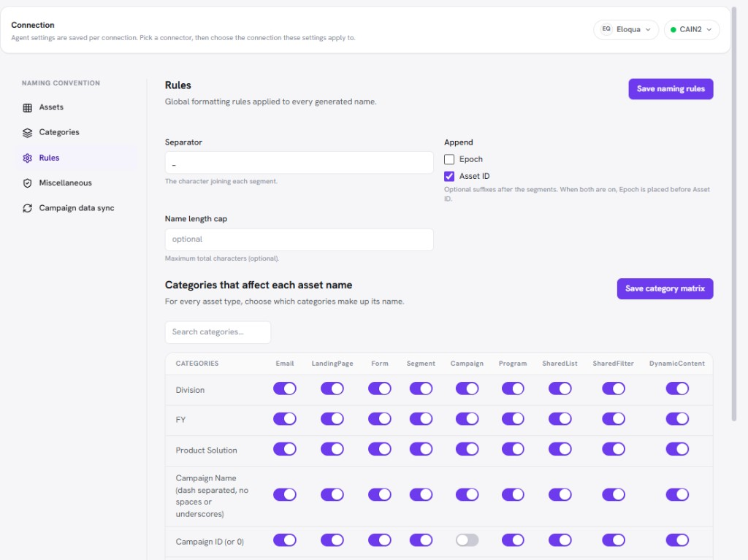Viewport: 748px width, 560px height.
Task: Click the SharedFilter column header
Action: [x=614, y=364]
